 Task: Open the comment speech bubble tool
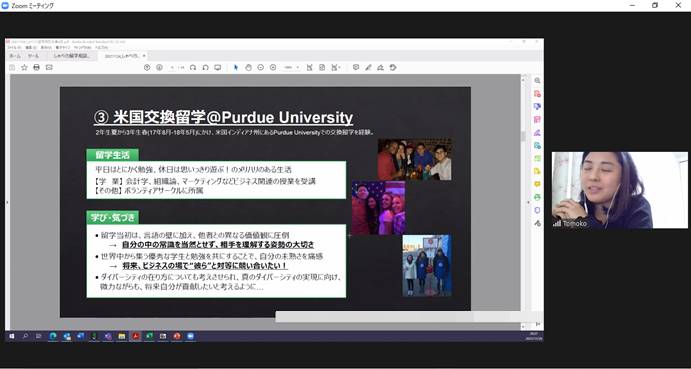click(356, 67)
